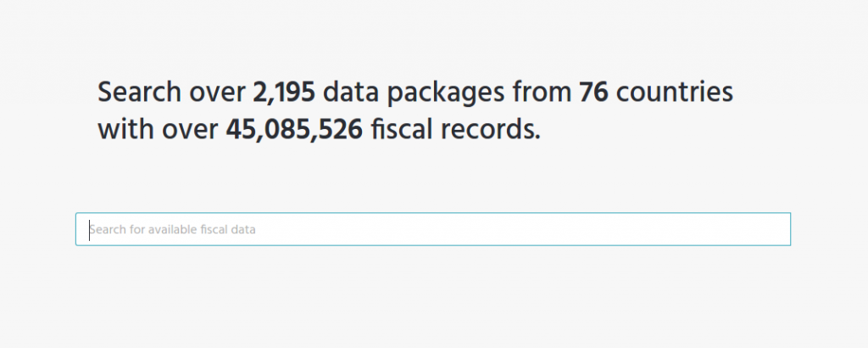Click the word 'records.' ending the headline
Screen dimensions: 868x348
pos(491,129)
